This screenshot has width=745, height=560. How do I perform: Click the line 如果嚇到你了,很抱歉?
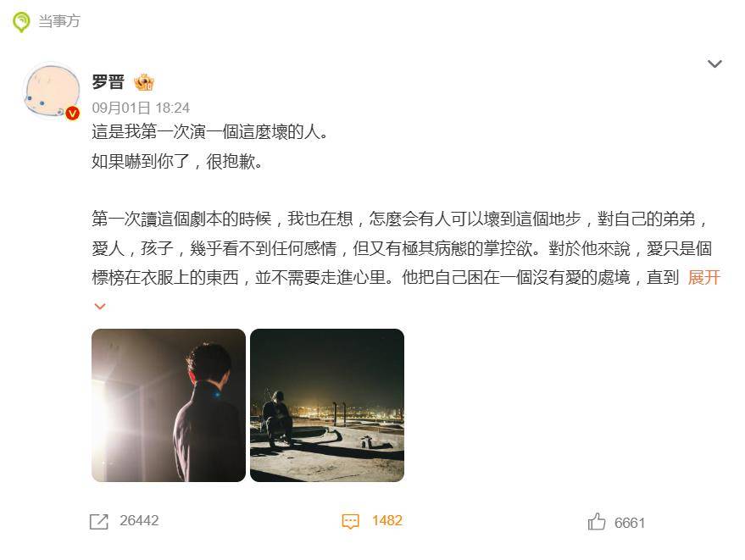177,162
